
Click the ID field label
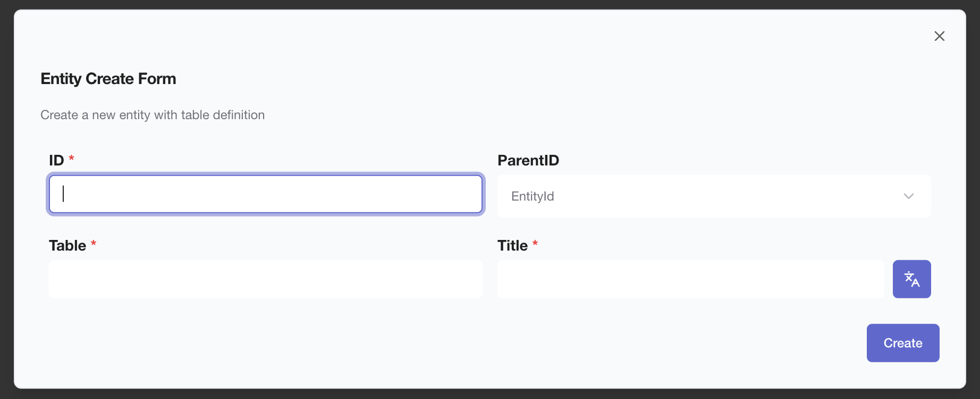coord(56,160)
